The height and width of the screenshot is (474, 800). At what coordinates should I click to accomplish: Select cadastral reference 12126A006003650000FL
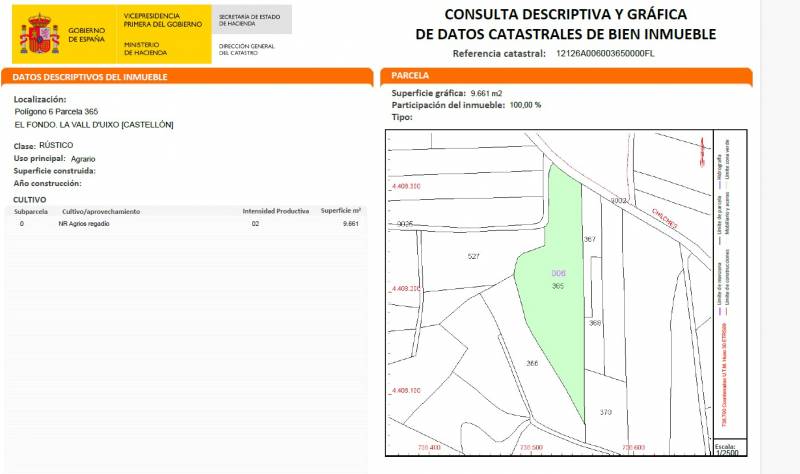coord(605,54)
